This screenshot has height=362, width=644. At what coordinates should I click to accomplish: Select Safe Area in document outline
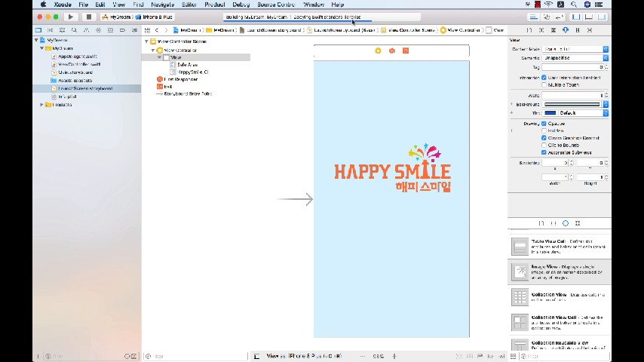tap(187, 65)
